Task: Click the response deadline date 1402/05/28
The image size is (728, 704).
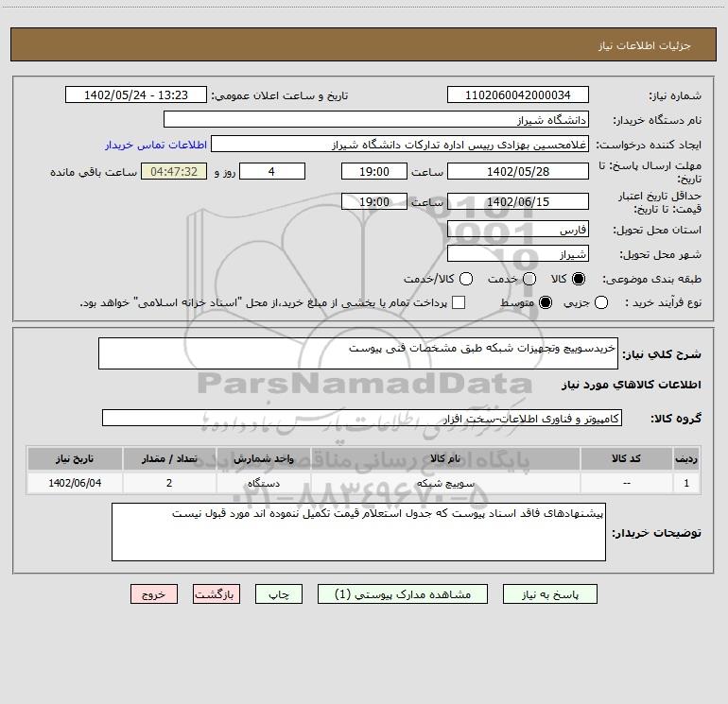Action: click(518, 171)
